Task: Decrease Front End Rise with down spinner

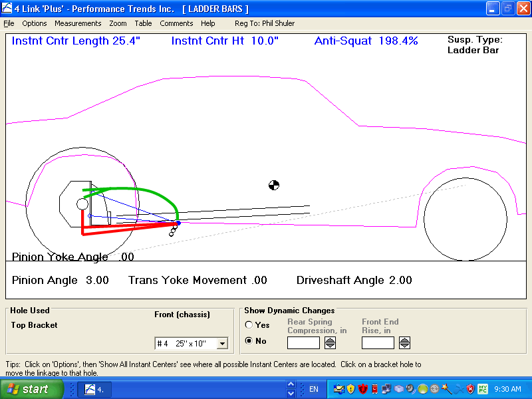Action: pyautogui.click(x=404, y=346)
